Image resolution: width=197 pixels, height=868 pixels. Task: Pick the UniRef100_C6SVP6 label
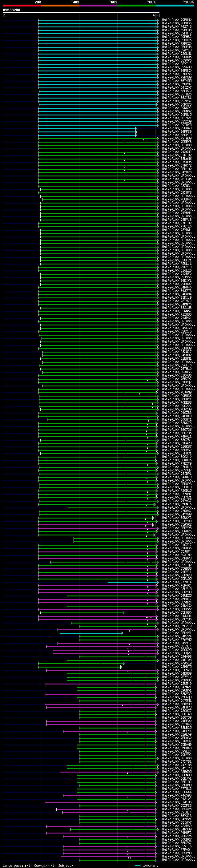(x=177, y=61)
